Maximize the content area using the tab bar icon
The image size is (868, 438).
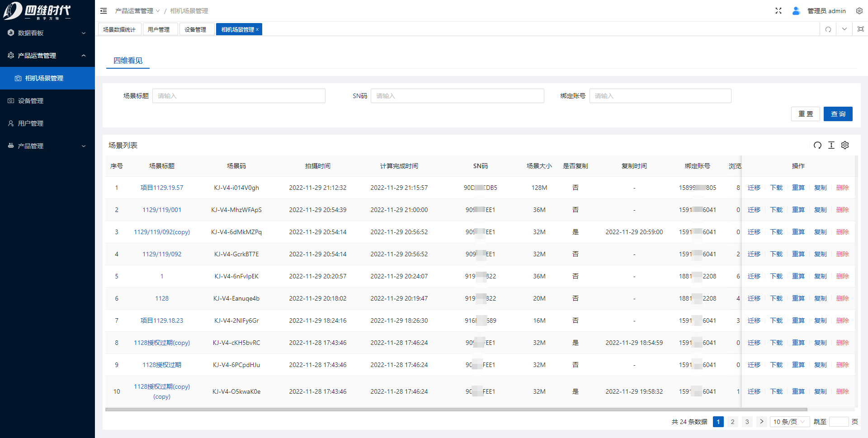[861, 29]
